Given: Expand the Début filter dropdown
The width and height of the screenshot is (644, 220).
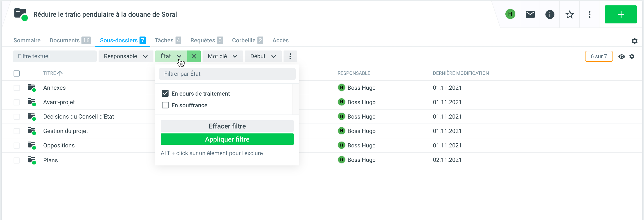Looking at the screenshot, I should [x=263, y=56].
